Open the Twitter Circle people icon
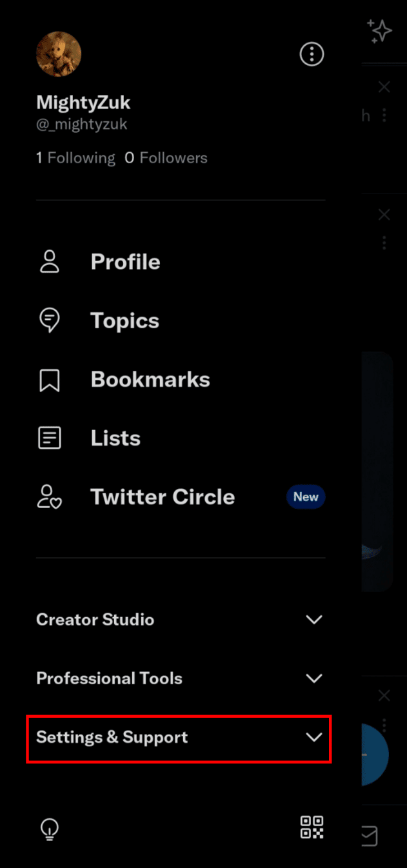 point(50,497)
